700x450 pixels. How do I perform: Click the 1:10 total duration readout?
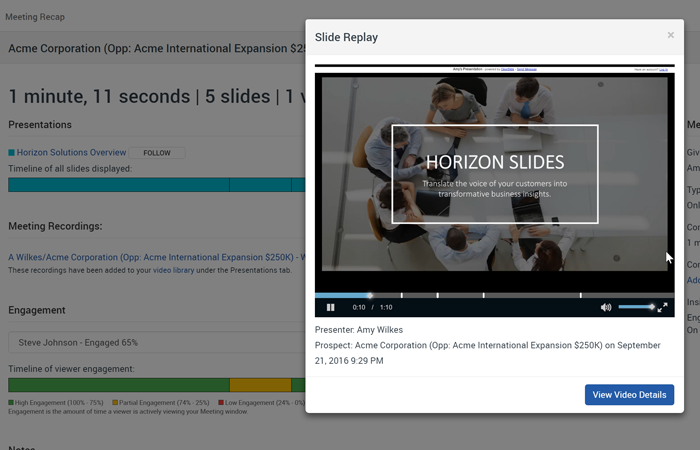(386, 307)
